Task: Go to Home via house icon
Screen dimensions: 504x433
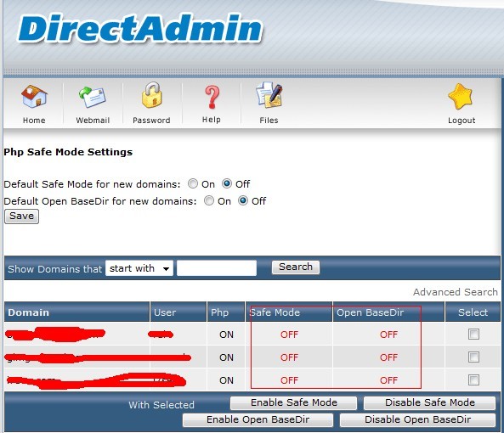Action: coord(34,96)
